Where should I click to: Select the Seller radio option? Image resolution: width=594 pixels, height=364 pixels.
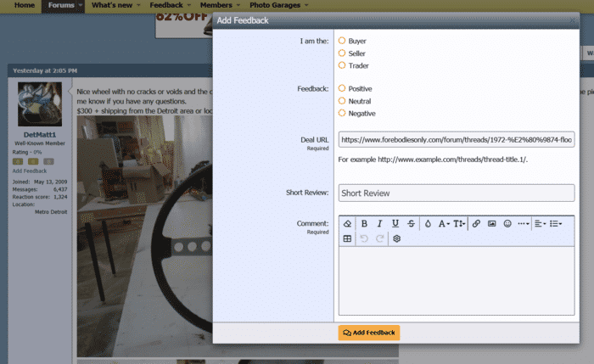click(342, 53)
